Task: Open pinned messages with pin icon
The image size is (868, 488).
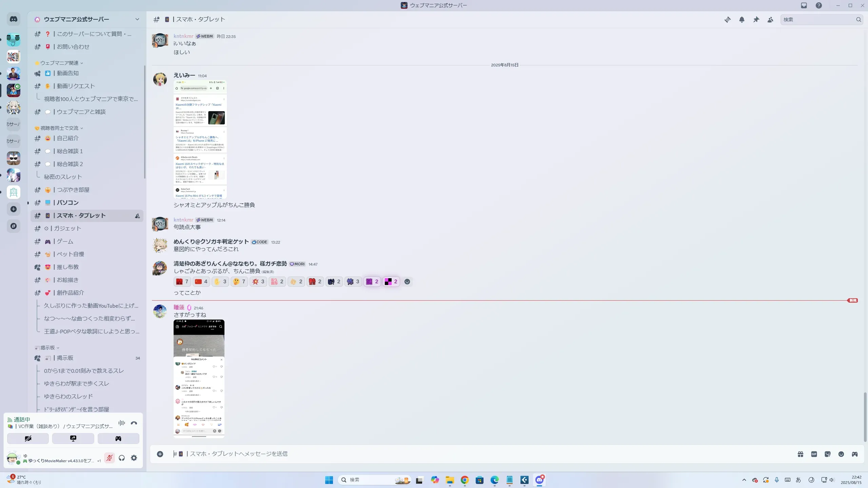Action: [756, 20]
